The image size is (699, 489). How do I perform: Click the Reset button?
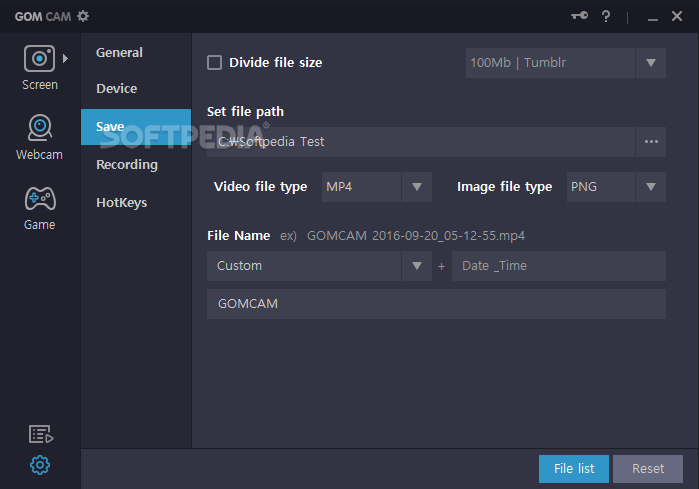click(x=648, y=469)
